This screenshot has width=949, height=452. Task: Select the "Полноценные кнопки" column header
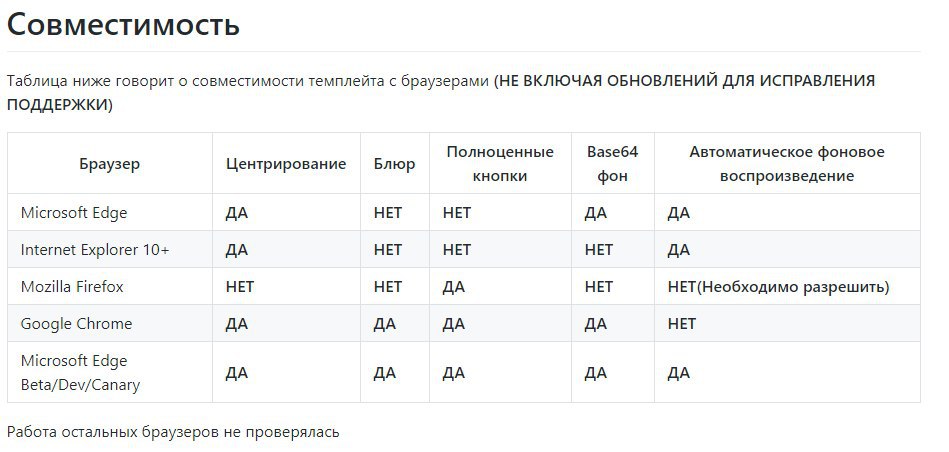pyautogui.click(x=500, y=164)
